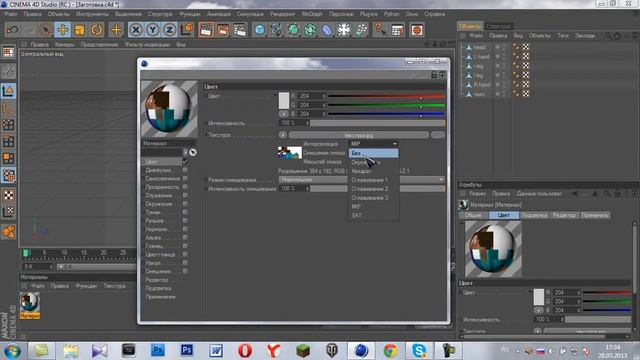Toggle the X axis lock
Screen dimensions: 640x360
pos(136,30)
